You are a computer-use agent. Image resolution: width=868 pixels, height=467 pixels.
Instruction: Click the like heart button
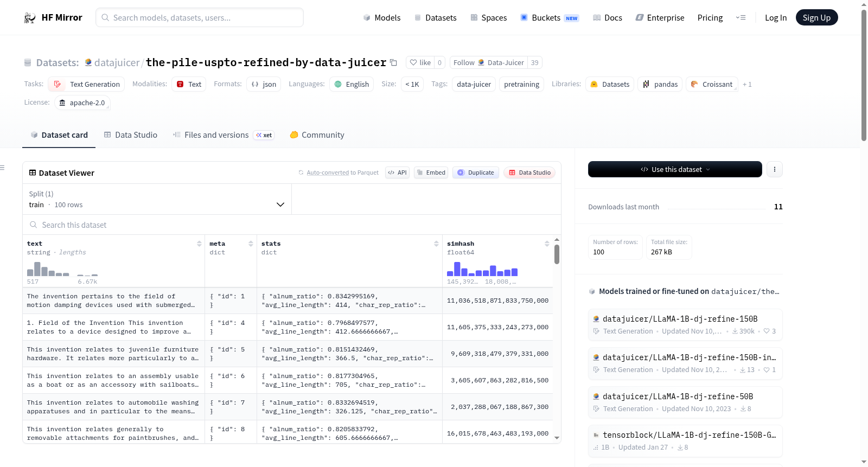click(420, 62)
